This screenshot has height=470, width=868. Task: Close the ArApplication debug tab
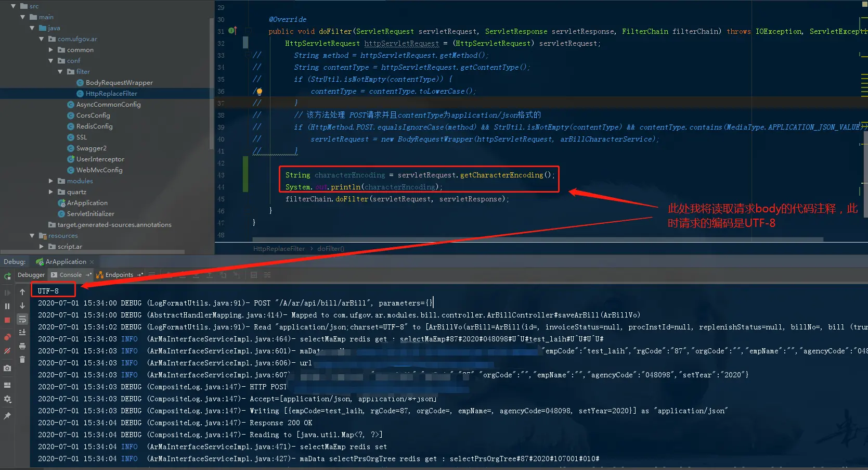coord(92,262)
